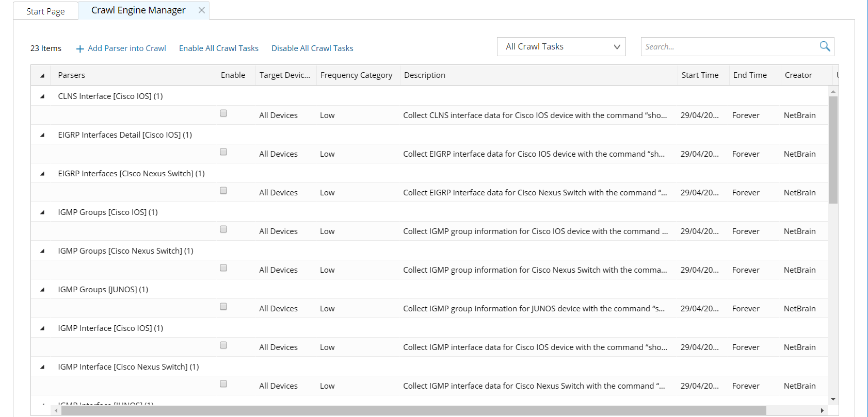
Task: Sort by the Frequency Category column header
Action: [x=356, y=75]
